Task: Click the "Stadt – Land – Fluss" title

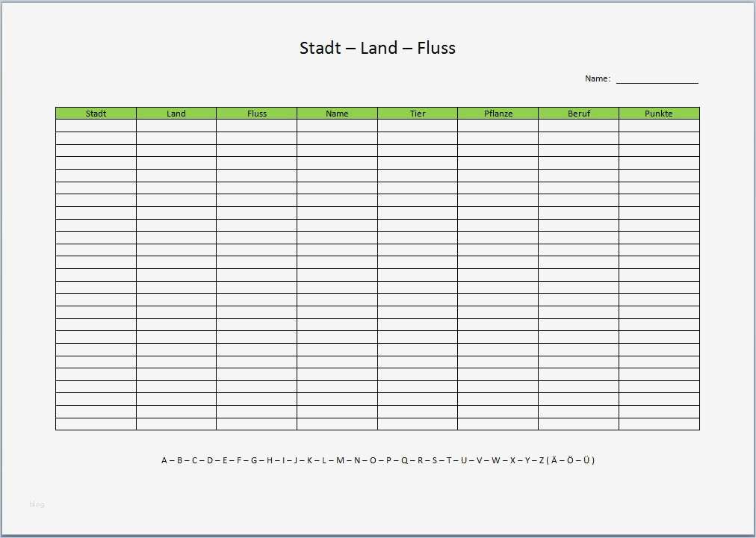Action: (x=377, y=49)
